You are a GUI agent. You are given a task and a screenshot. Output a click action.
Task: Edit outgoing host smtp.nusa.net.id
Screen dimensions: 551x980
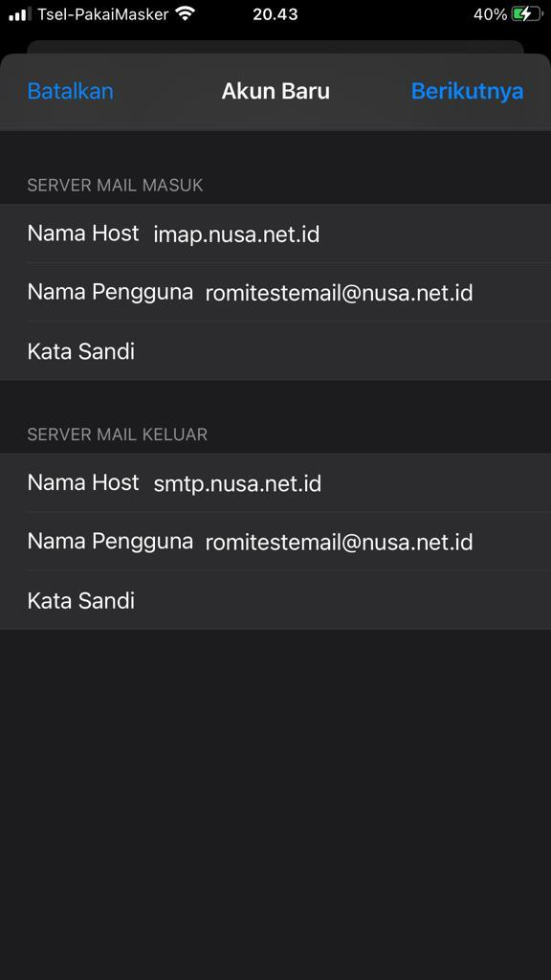tap(275, 483)
